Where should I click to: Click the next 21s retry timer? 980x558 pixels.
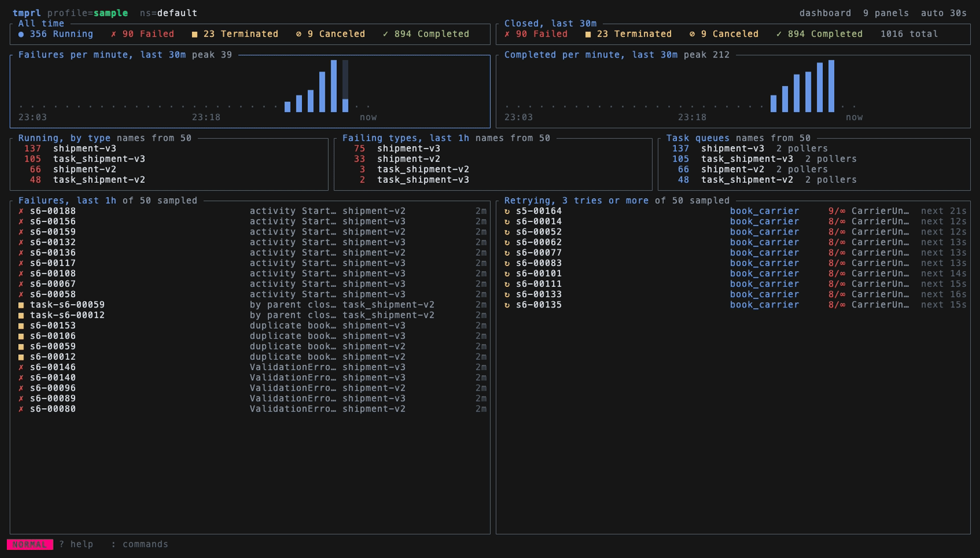[944, 211]
